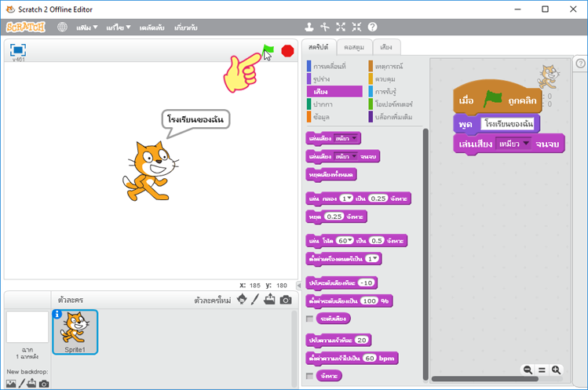The height and width of the screenshot is (390, 588).
Task: Select the Sprite1 thumbnail
Action: [x=75, y=331]
